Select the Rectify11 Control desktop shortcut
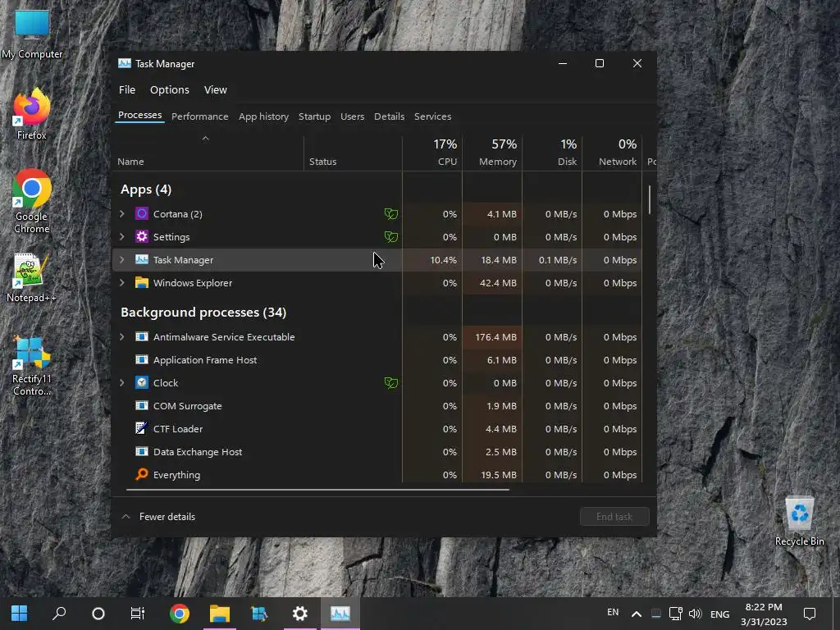 tap(32, 366)
